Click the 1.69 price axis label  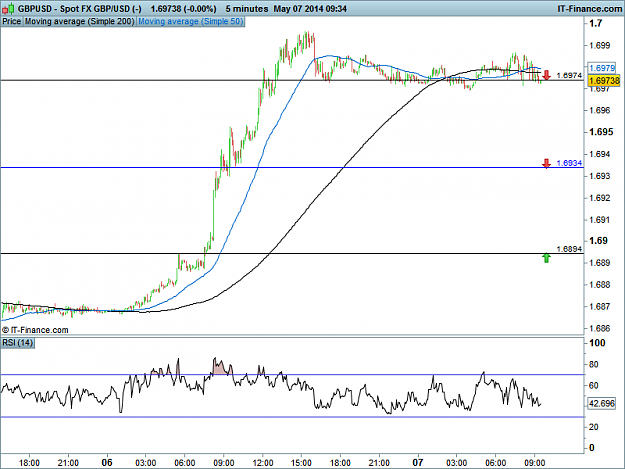pyautogui.click(x=599, y=241)
